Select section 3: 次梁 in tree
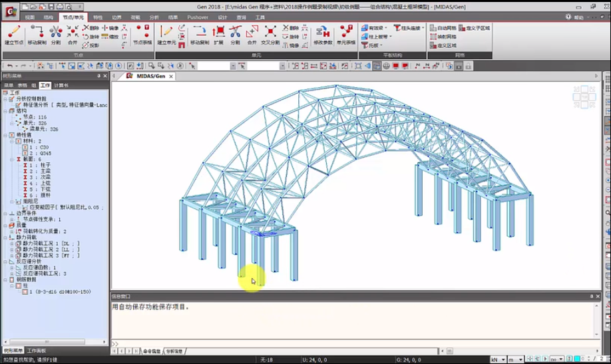 [35, 177]
